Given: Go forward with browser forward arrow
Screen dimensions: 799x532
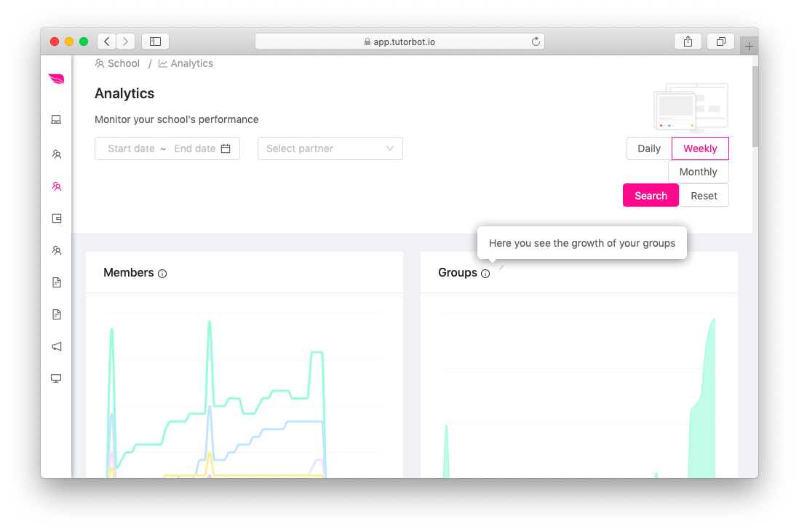Looking at the screenshot, I should coord(125,41).
